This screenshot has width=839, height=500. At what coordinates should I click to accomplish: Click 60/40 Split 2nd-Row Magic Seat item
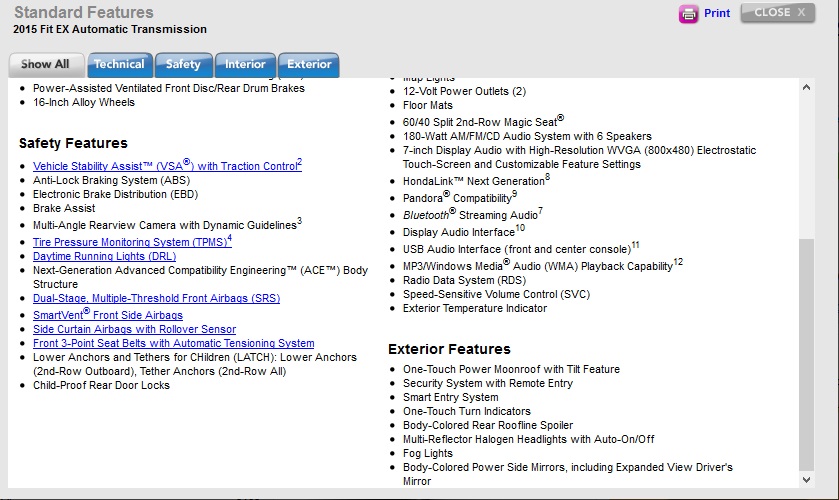pos(483,122)
